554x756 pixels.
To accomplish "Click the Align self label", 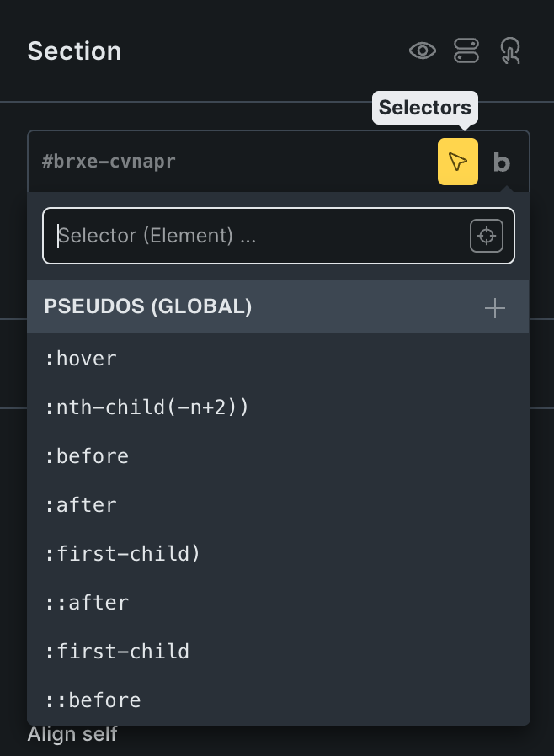I will pyautogui.click(x=72, y=734).
